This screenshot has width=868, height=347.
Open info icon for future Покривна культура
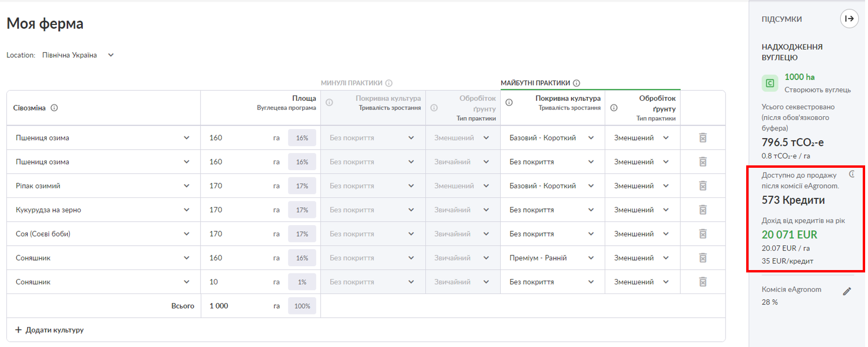[x=509, y=102]
